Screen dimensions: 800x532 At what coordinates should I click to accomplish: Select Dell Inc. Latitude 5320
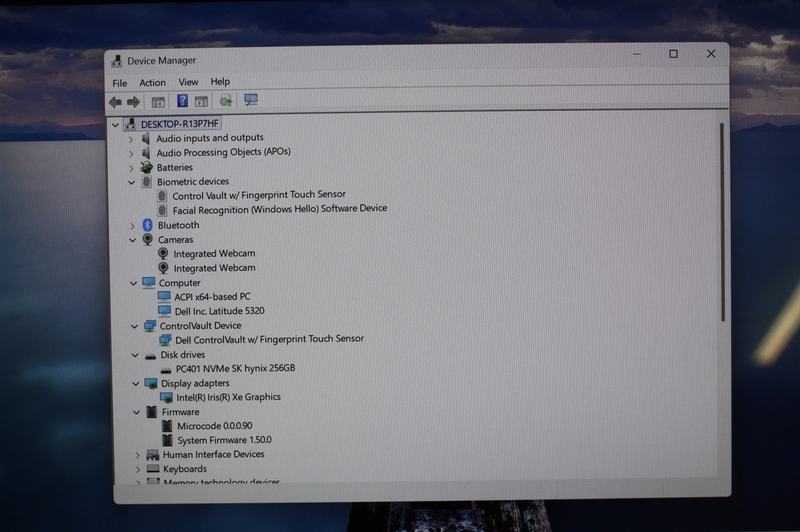220,311
